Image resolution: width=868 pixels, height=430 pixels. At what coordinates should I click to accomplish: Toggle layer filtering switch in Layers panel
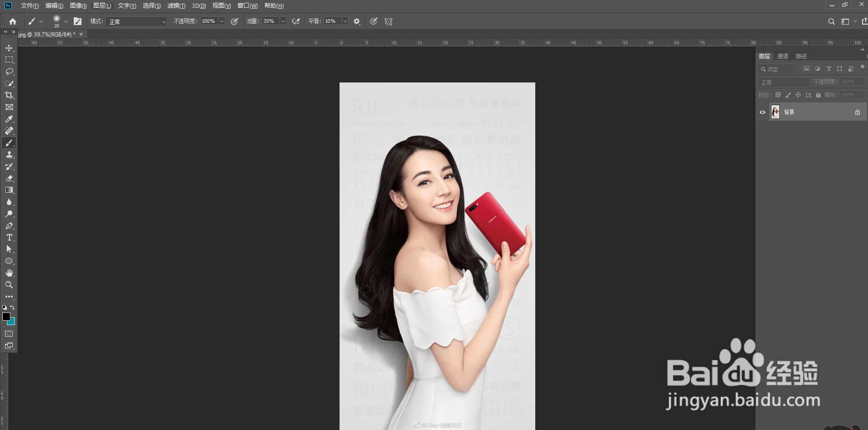(862, 68)
